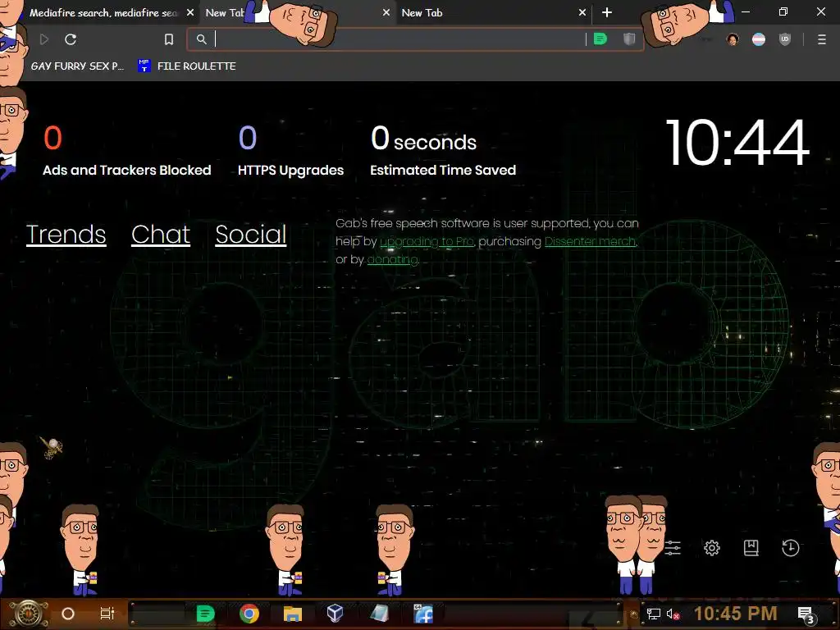Customize the dashboard with the sliders icon
Viewport: 840px width, 630px height.
point(673,547)
